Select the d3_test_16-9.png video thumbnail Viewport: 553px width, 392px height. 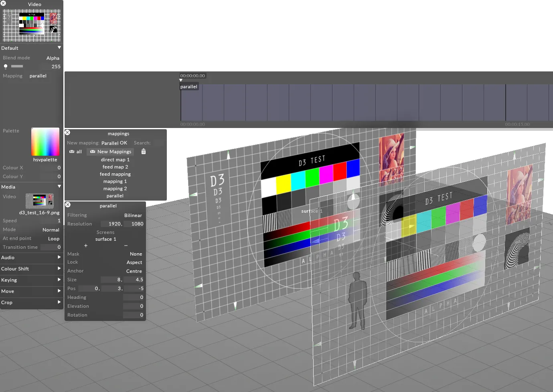[39, 201]
